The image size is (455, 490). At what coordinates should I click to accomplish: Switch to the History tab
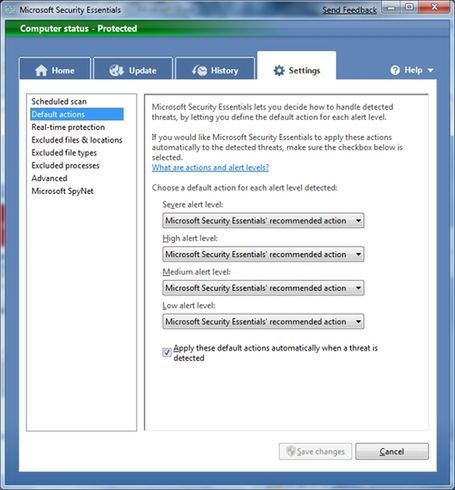click(x=215, y=69)
